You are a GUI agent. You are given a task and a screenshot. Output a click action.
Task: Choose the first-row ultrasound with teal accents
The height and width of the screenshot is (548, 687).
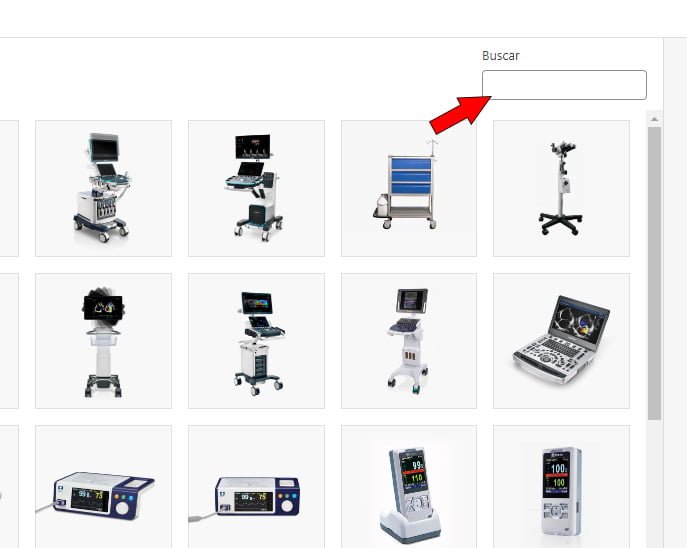coord(103,188)
